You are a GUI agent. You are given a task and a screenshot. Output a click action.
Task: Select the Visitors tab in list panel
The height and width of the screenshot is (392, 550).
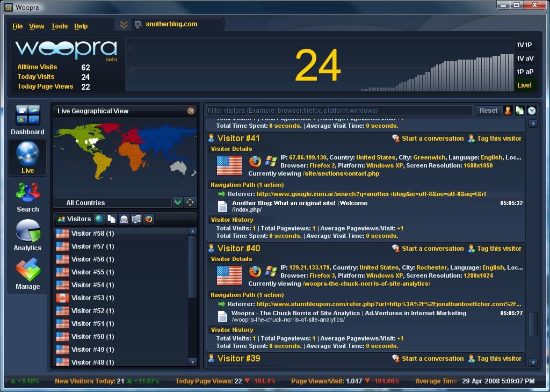click(x=74, y=219)
